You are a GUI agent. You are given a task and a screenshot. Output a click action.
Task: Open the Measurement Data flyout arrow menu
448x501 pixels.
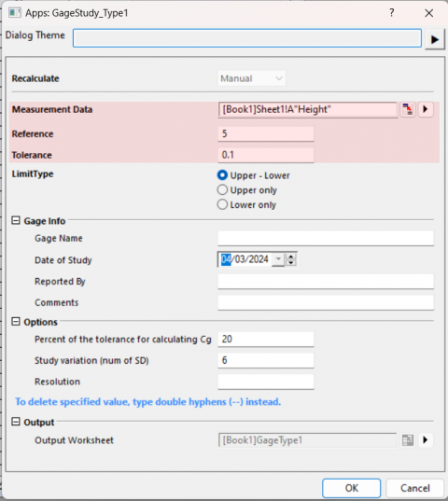pyautogui.click(x=426, y=109)
